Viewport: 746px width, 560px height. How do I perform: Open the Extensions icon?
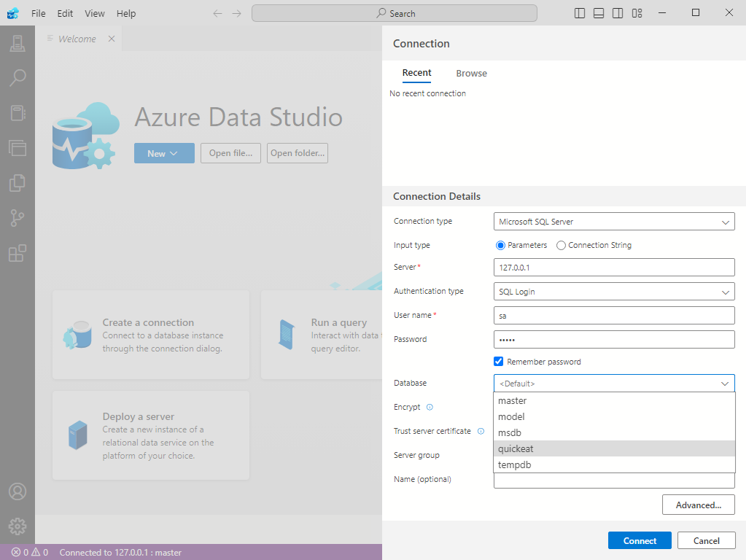click(18, 253)
